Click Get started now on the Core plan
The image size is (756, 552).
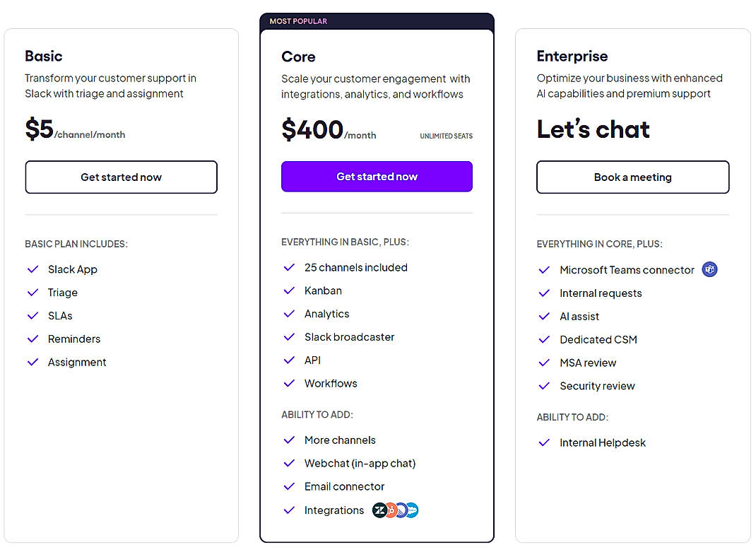377,176
